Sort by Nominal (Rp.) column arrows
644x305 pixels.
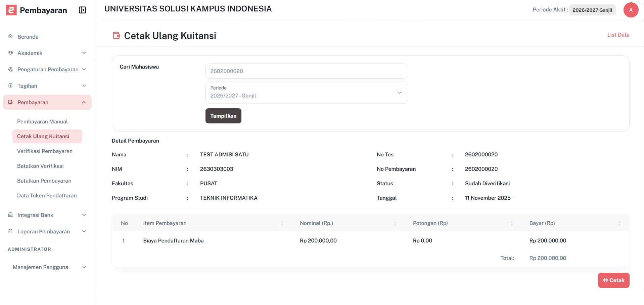click(x=395, y=223)
